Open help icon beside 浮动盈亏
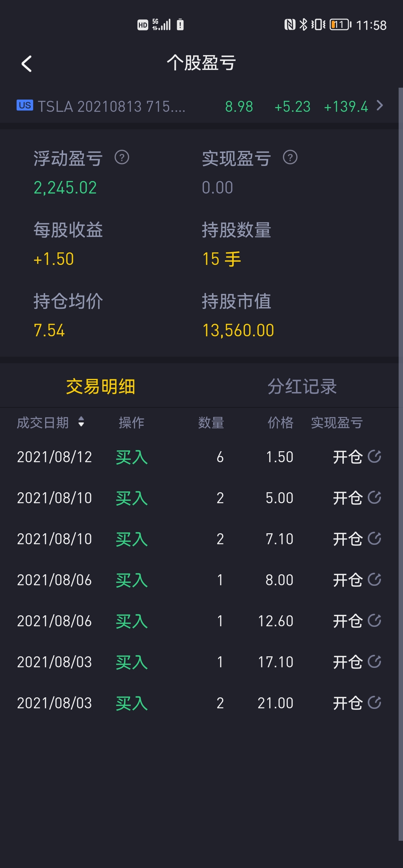This screenshot has width=403, height=868. point(121,158)
